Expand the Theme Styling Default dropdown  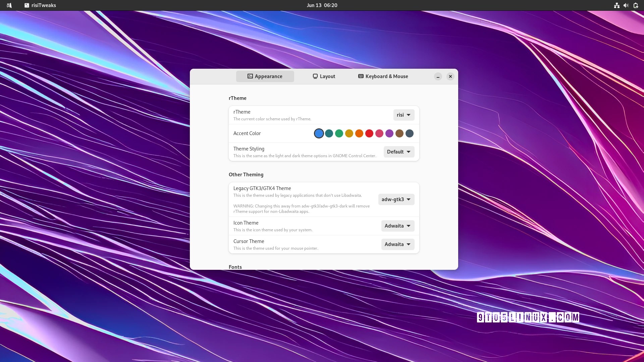coord(399,152)
